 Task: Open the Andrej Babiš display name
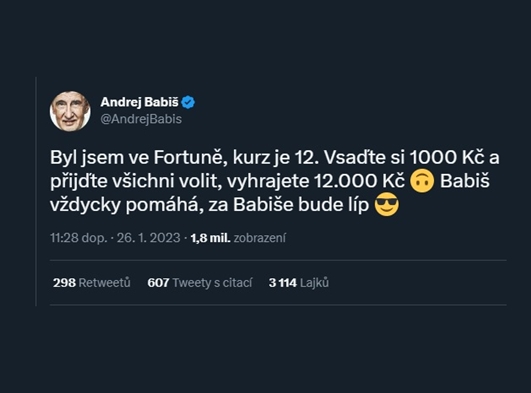point(139,102)
